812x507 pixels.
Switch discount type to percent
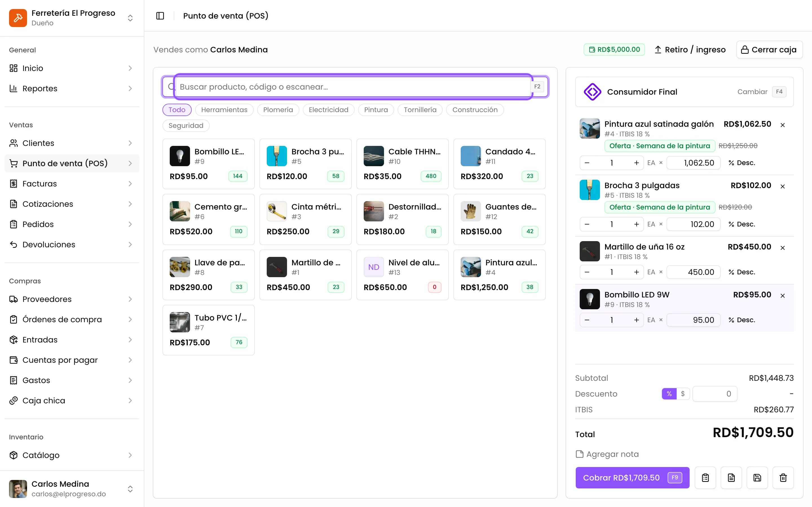click(669, 394)
